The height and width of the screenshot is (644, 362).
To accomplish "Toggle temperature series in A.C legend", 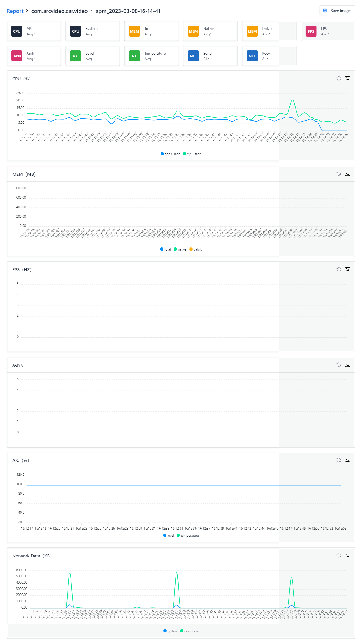I will [x=188, y=536].
